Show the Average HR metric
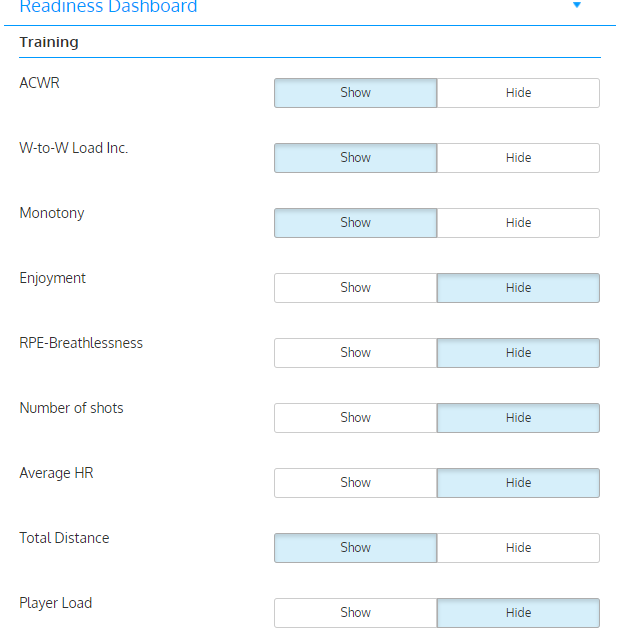Screen dimensions: 621x635 point(355,483)
